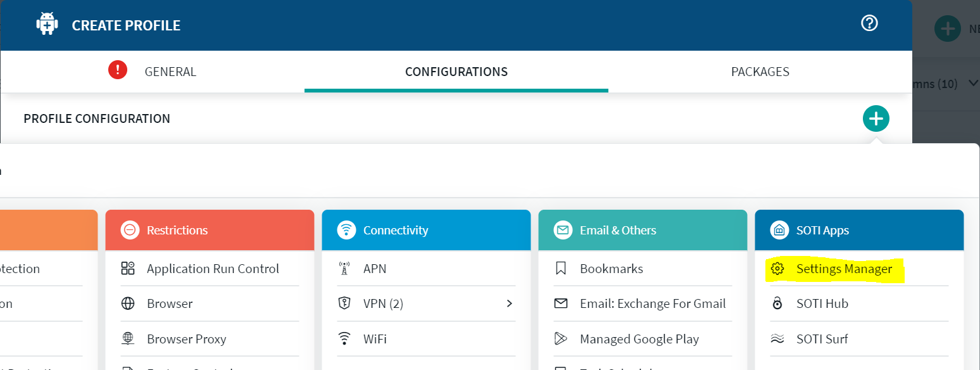Open the Columns (10) dropdown
The width and height of the screenshot is (980, 370).
943,84
